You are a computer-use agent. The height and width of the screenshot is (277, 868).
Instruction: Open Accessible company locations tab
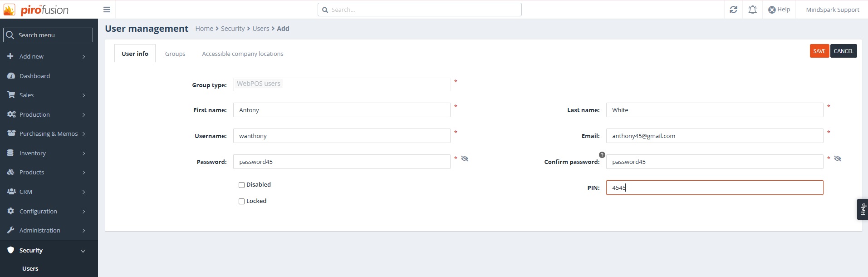[x=242, y=54]
